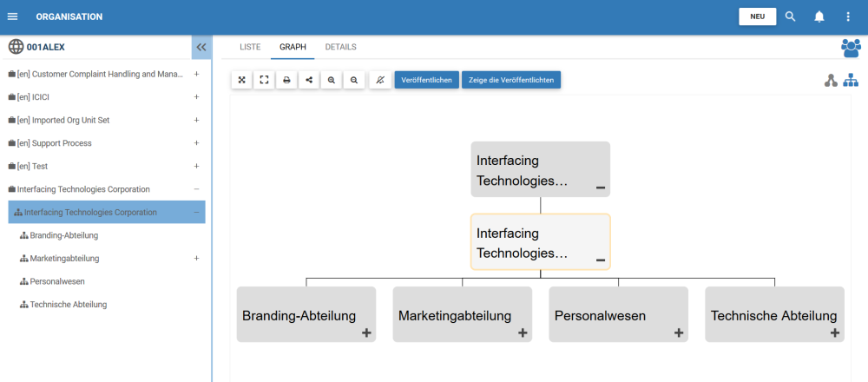Open the hamburger navigation menu
The width and height of the screenshot is (868, 382).
12,16
